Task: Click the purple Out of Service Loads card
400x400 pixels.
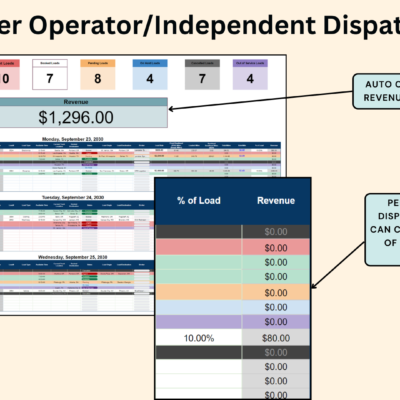Action: point(250,74)
